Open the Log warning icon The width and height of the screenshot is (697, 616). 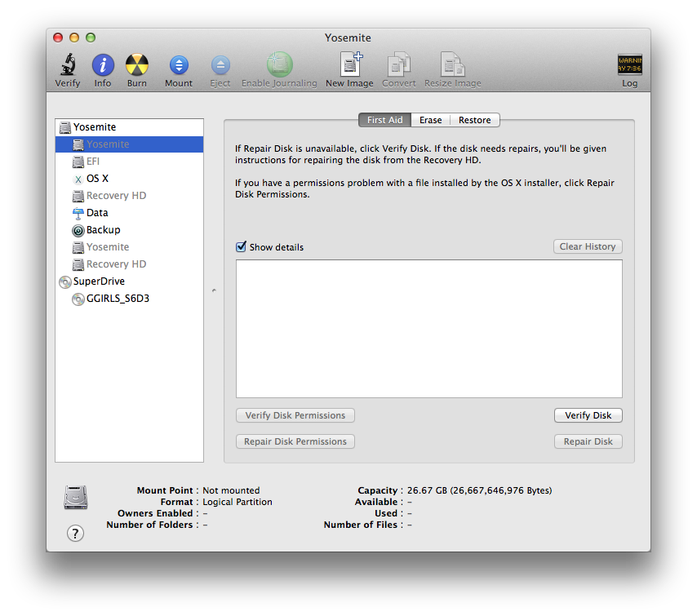(629, 64)
